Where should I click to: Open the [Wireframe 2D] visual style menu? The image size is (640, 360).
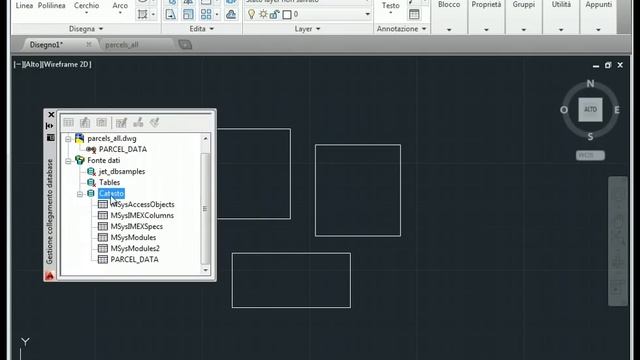[66, 64]
